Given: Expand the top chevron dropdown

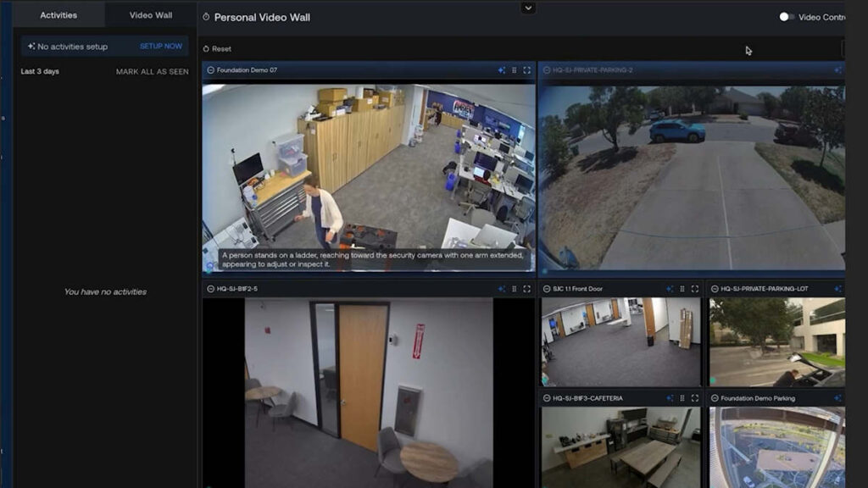Looking at the screenshot, I should [528, 8].
